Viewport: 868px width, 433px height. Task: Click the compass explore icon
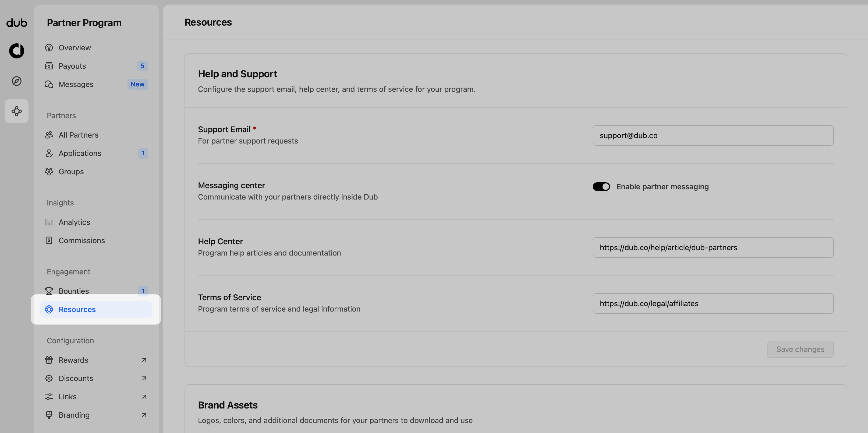[x=16, y=81]
